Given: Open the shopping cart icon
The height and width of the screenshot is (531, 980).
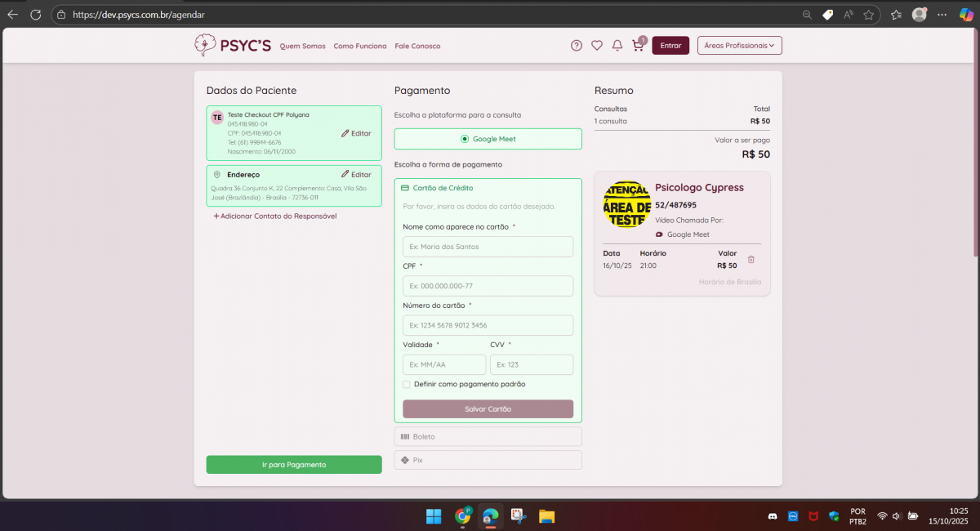Looking at the screenshot, I should pos(638,46).
